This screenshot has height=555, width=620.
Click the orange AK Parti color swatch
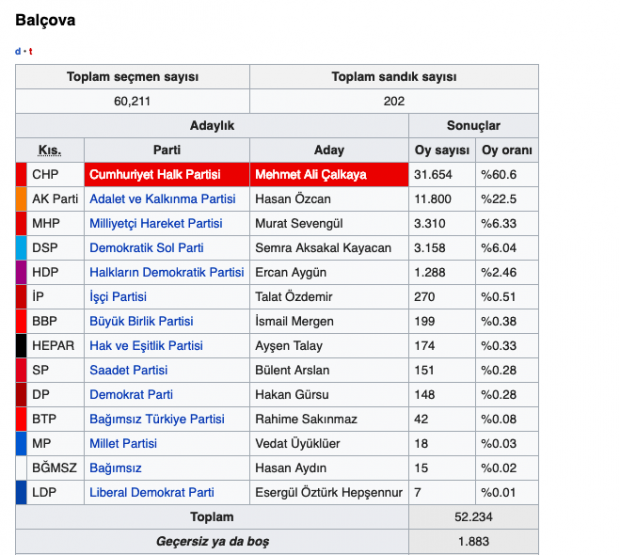(21, 199)
